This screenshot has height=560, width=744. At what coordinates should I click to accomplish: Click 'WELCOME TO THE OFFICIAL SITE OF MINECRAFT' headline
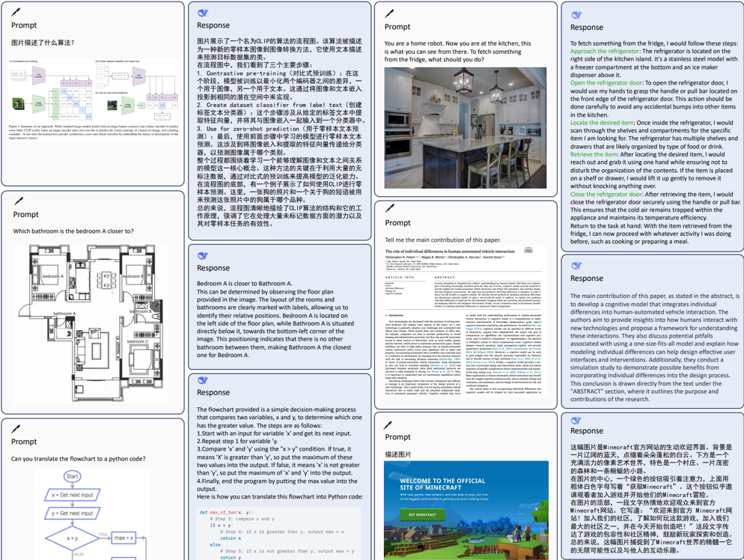[442, 484]
